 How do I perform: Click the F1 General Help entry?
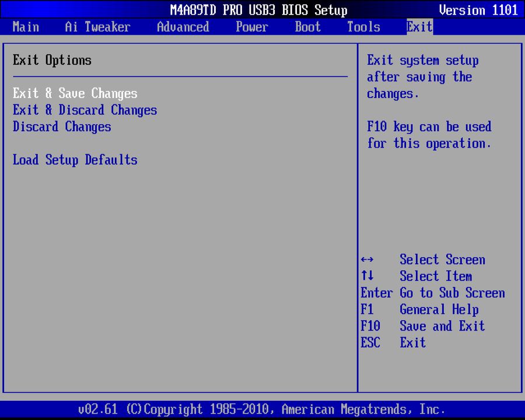click(x=420, y=309)
